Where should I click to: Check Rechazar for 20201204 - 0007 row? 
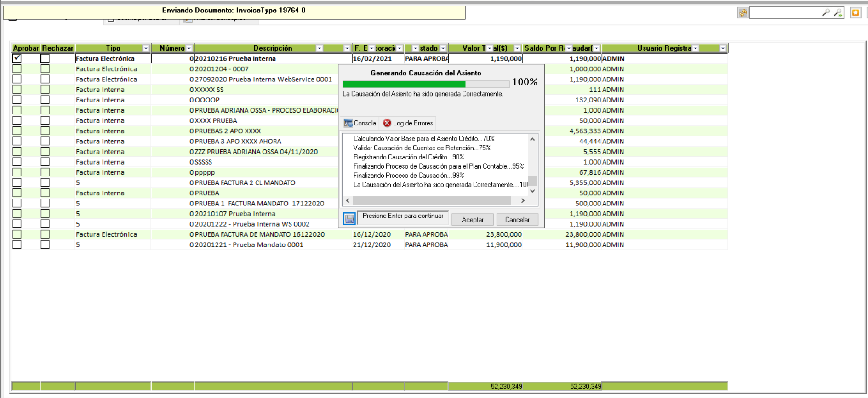45,69
